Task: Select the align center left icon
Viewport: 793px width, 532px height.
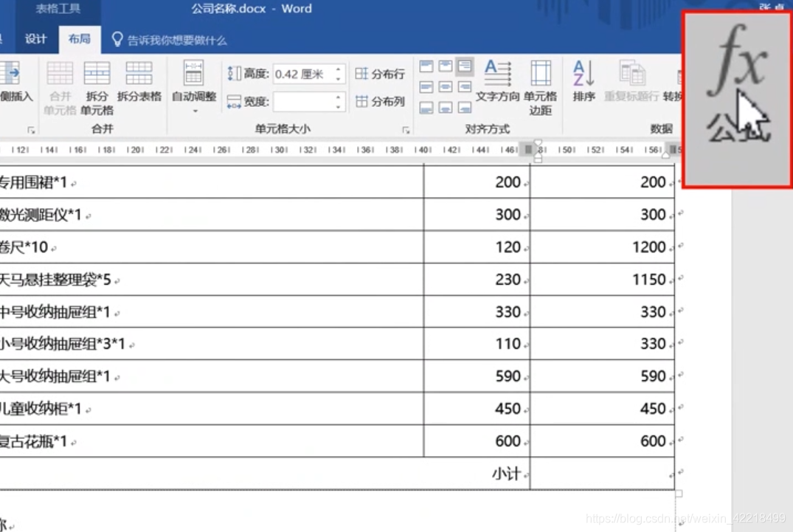Action: (426, 87)
